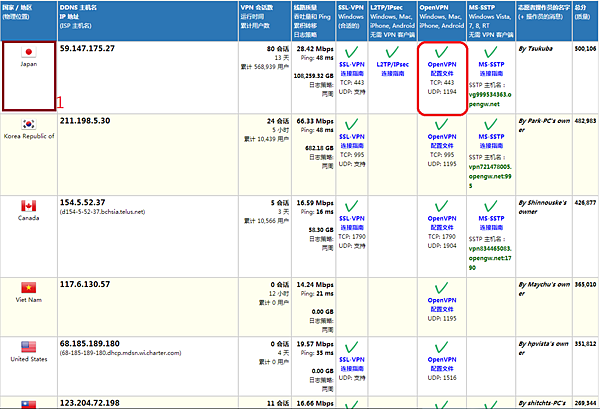Click the green checkmark above Viet Nam's OpenVPN link
600x409 pixels.
442,288
